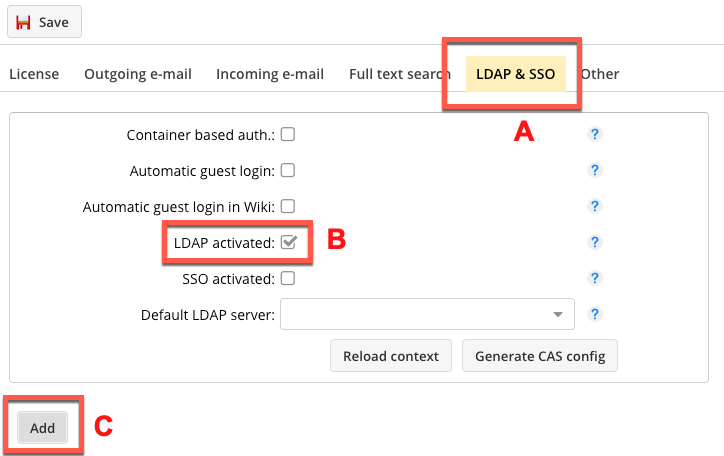Select the Full text search tab

click(400, 74)
